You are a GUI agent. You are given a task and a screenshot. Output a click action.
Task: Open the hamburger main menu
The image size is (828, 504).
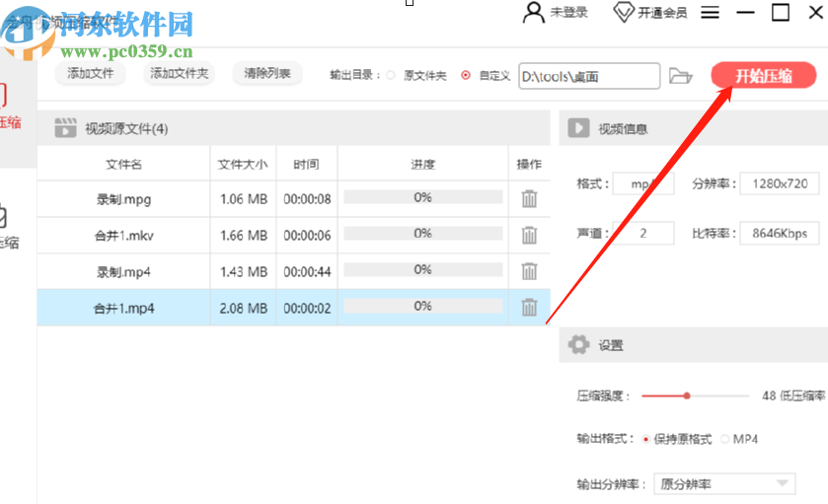tap(710, 12)
